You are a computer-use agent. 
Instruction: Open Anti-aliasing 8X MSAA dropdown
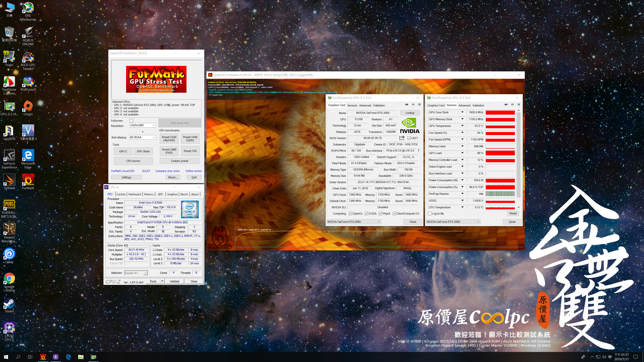tap(143, 137)
